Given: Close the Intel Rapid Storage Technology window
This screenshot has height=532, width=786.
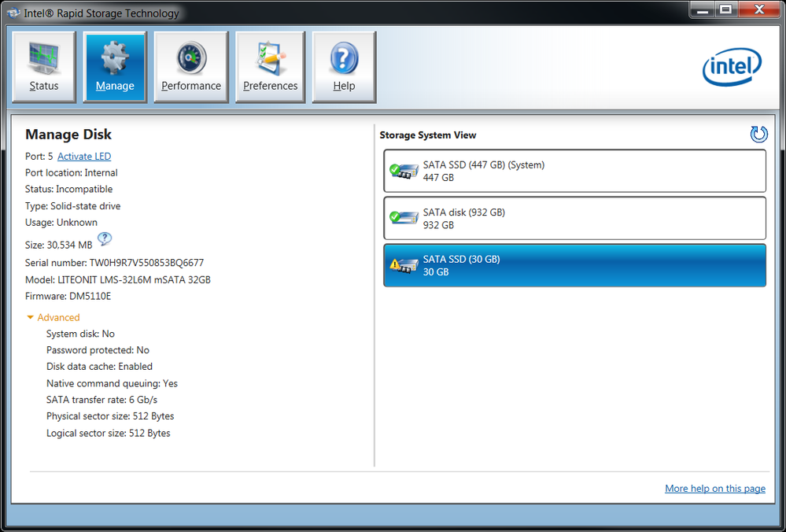Looking at the screenshot, I should pos(757,10).
